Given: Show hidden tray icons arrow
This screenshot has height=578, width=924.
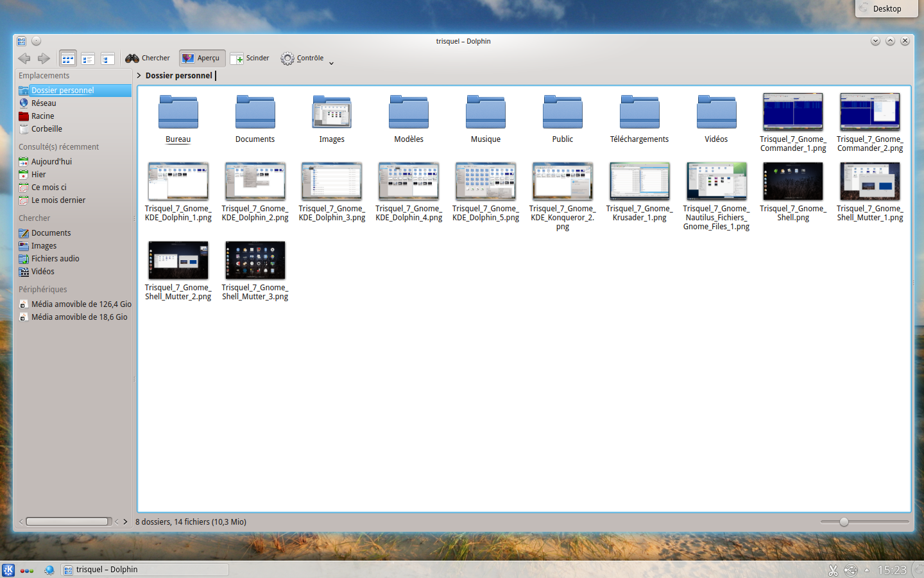Looking at the screenshot, I should point(867,570).
